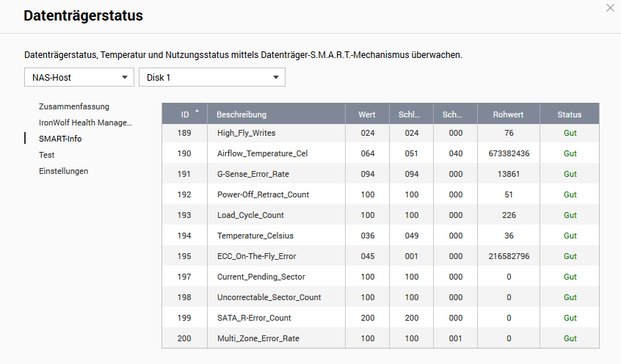
Task: Select the Airflow_Temperature_Cel row
Action: [x=380, y=153]
